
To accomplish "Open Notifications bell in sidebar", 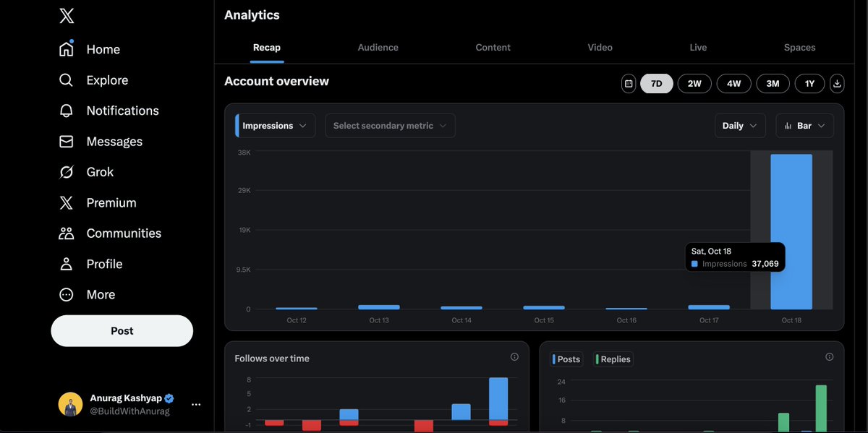I will point(66,111).
